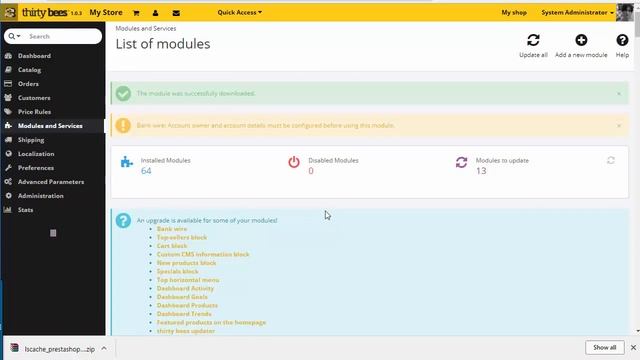Click the Installed Modules puzzle icon
640x360 pixels.
click(127, 162)
